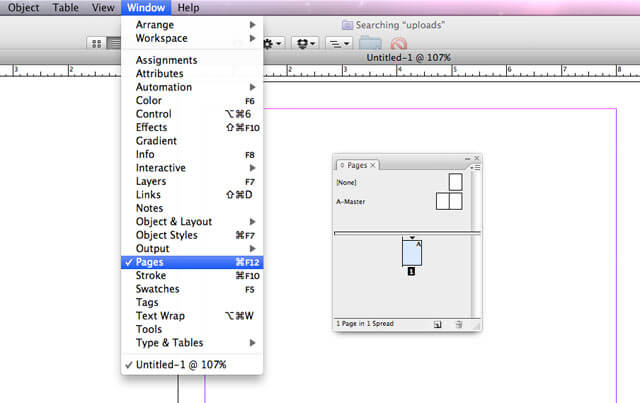Close the Pages tab using its X
The height and width of the screenshot is (403, 640).
tap(373, 165)
